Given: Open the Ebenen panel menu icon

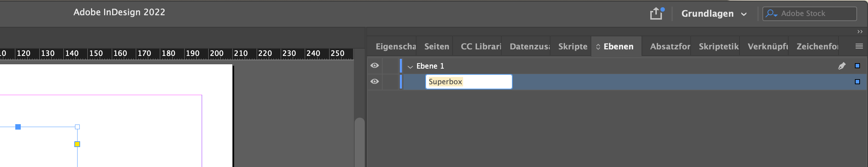Looking at the screenshot, I should point(859,46).
